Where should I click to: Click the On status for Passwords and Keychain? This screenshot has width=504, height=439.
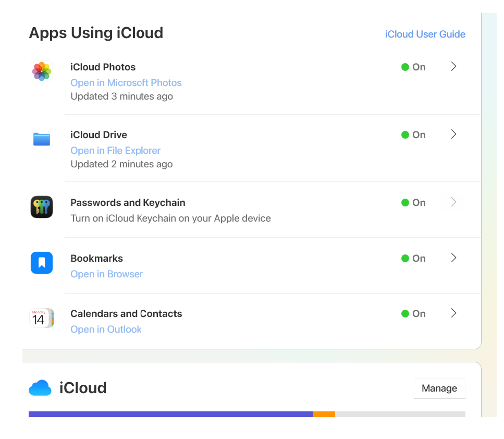pos(413,203)
